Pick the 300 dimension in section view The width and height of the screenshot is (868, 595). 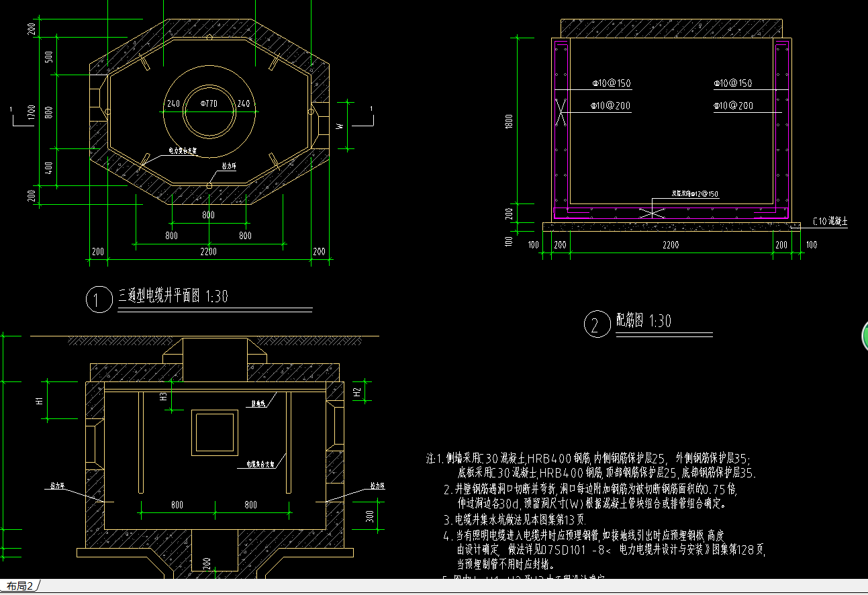tap(369, 516)
